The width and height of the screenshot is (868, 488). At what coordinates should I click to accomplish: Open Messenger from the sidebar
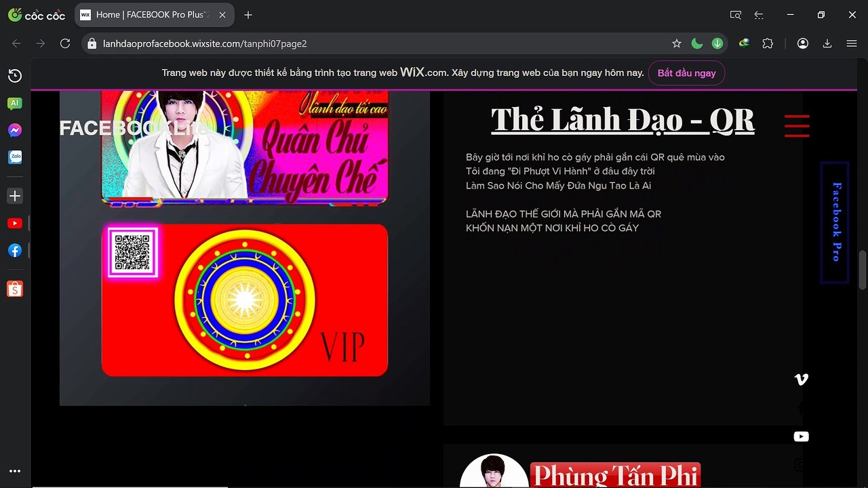15,130
